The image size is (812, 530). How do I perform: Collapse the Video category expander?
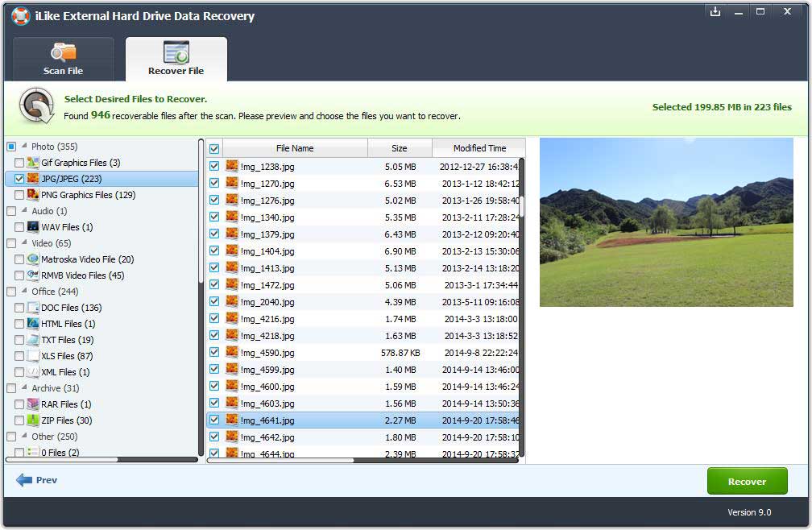[x=25, y=243]
